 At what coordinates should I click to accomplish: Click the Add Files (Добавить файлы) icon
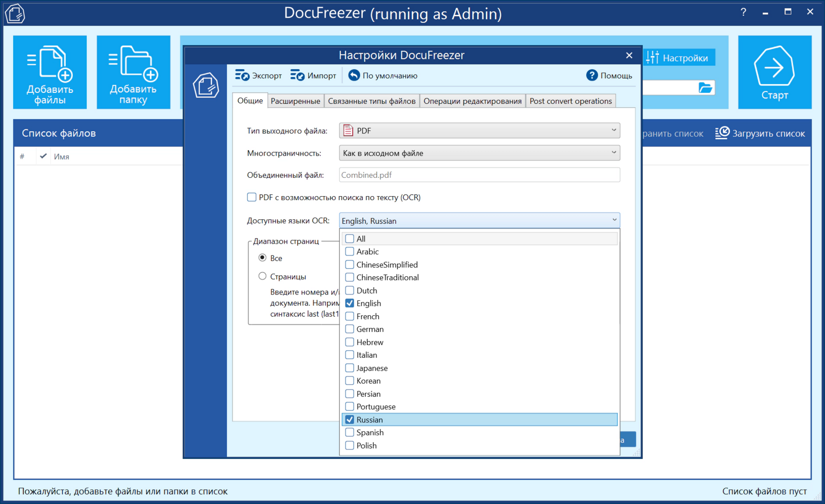tap(49, 72)
